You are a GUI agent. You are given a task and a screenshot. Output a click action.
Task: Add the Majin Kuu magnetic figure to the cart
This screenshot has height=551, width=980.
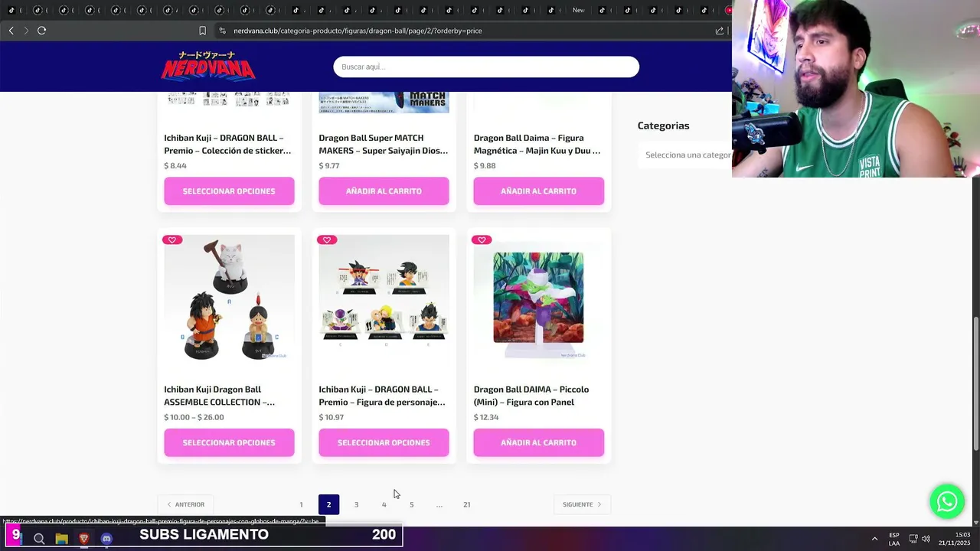click(x=538, y=191)
